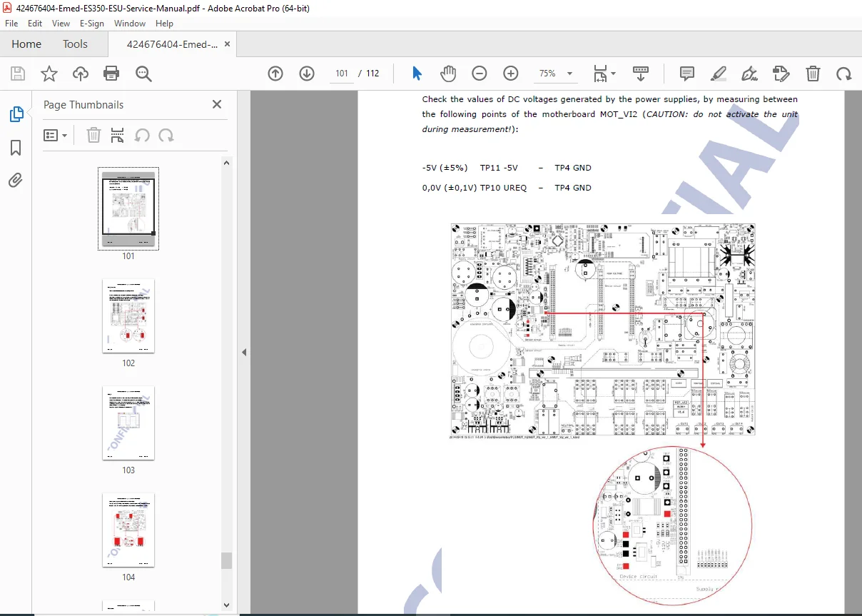Viewport: 862px width, 616px height.
Task: Click thumbnail panel scroll up arrow
Action: pos(227,163)
